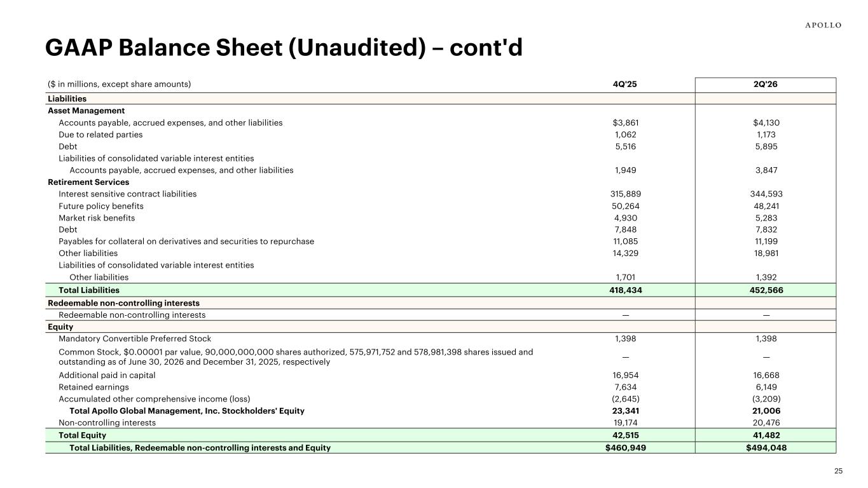Click the 1,398 value in the 2Q'26 column

[766, 339]
